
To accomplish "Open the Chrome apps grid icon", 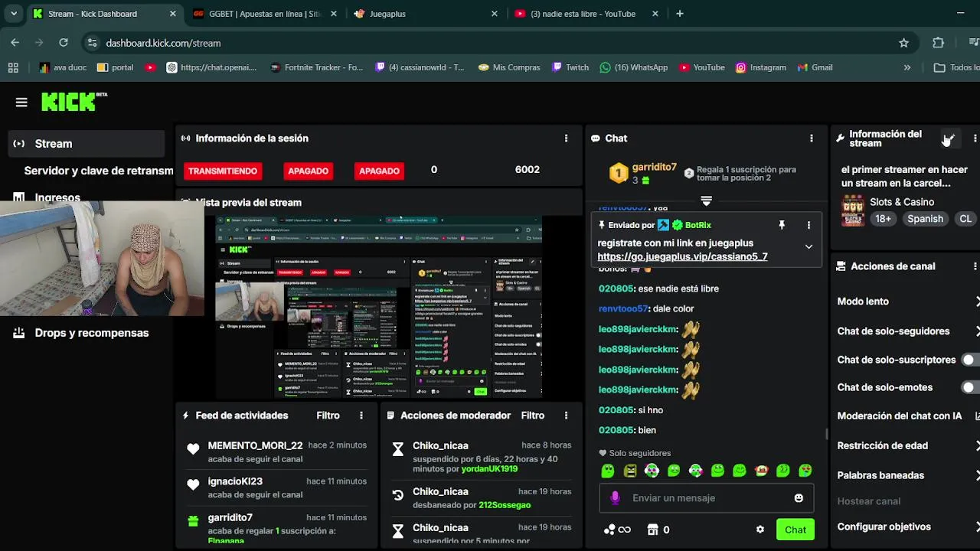I will pyautogui.click(x=13, y=67).
